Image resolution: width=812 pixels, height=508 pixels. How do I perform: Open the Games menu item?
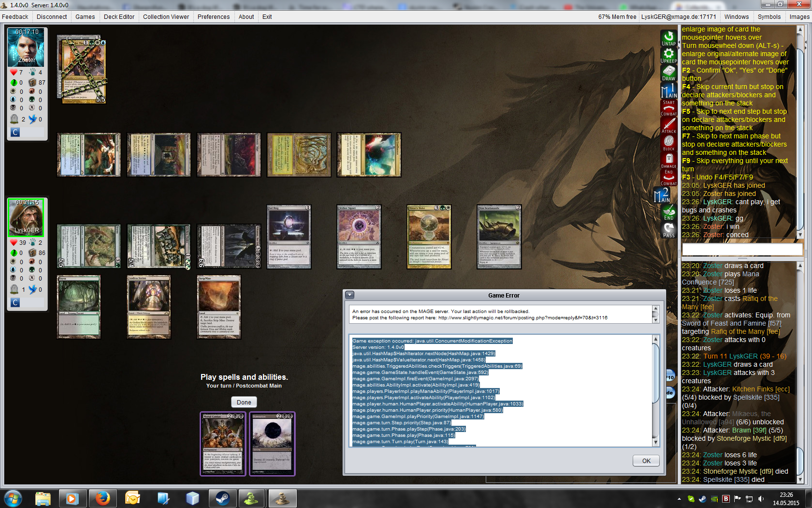(x=85, y=17)
